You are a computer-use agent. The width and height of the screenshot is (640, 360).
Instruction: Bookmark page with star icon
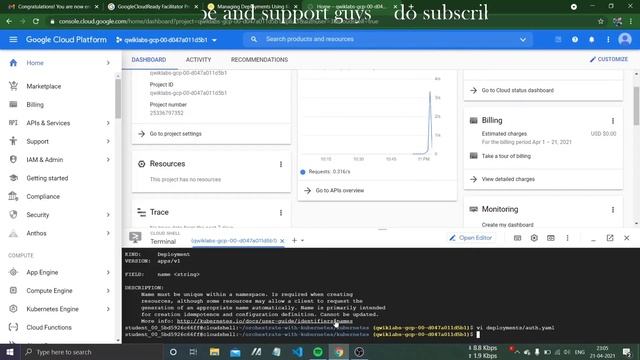(x=600, y=21)
